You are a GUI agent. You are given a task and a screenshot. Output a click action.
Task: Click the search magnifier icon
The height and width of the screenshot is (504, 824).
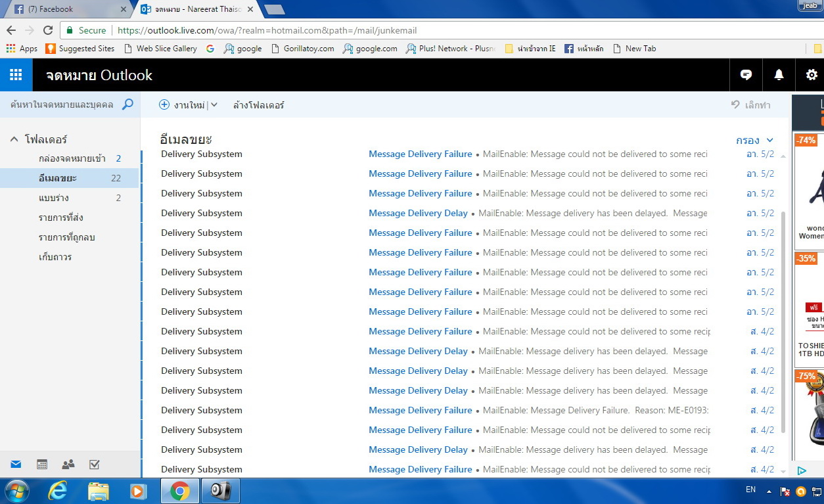127,104
